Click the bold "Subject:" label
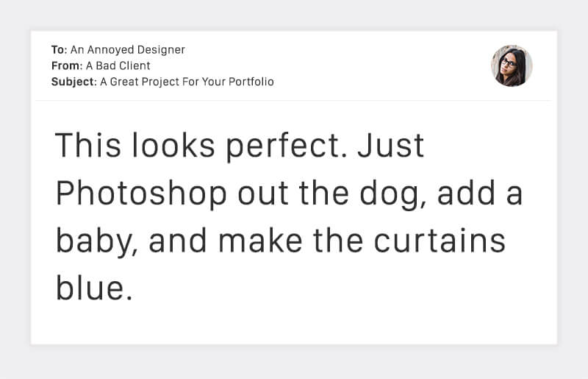 point(73,82)
